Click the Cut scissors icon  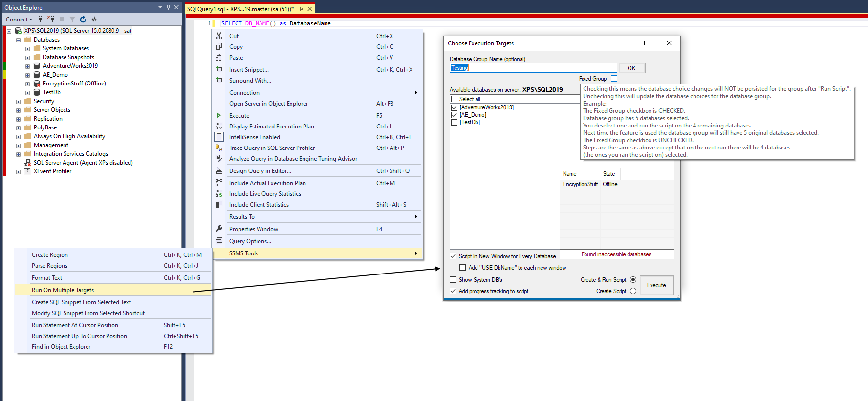pos(219,36)
